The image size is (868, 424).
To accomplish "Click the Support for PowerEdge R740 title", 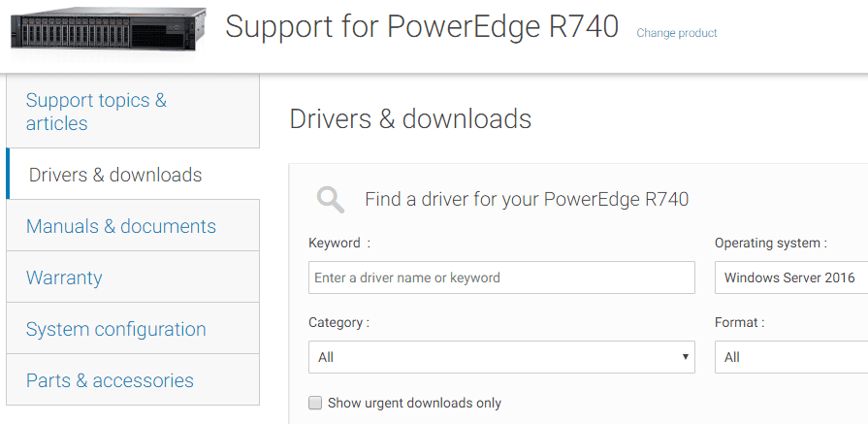I will [422, 26].
